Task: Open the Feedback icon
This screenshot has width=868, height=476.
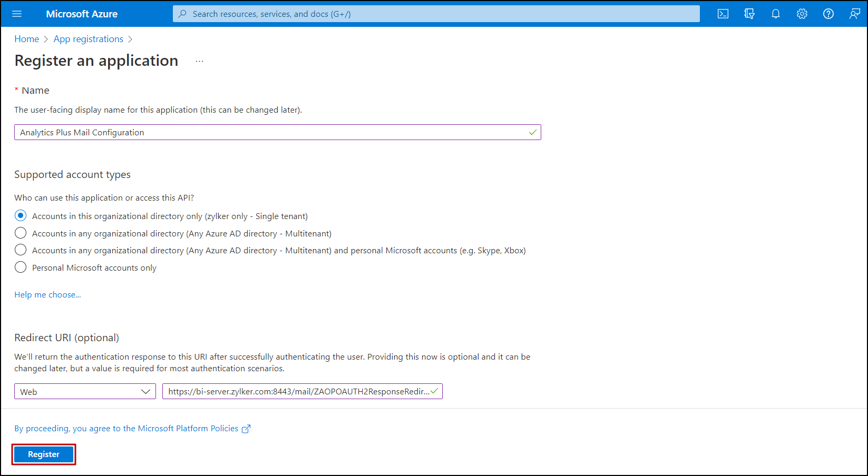Action: pyautogui.click(x=854, y=14)
